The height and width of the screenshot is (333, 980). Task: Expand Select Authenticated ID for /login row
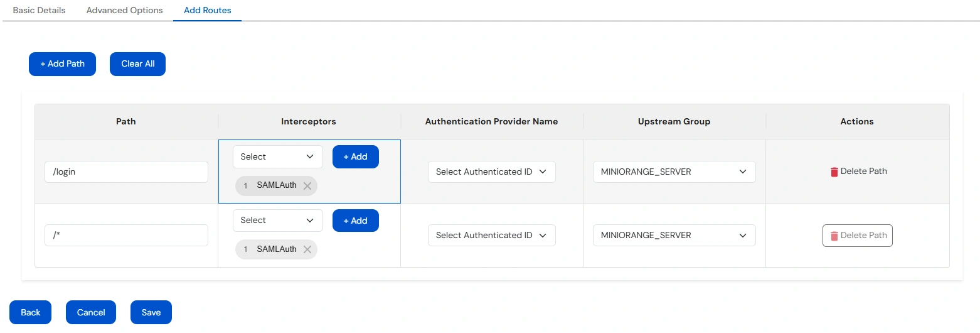click(492, 172)
